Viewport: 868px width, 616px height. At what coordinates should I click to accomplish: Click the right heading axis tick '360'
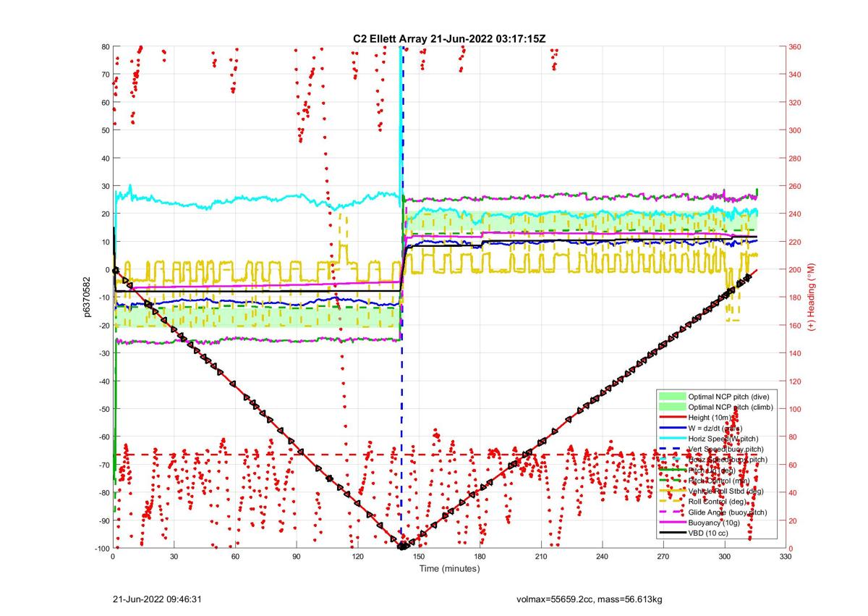click(x=796, y=47)
